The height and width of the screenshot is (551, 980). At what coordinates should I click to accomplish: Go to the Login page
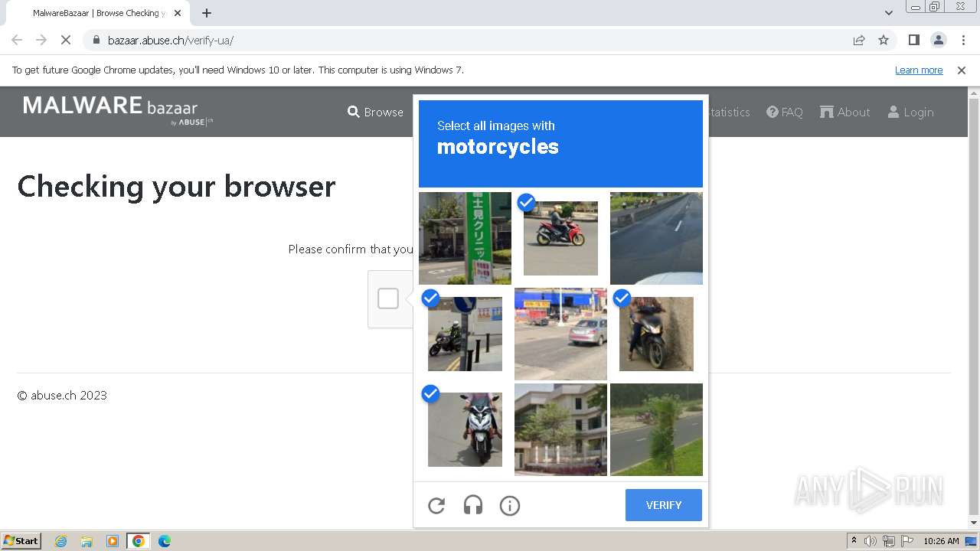coord(910,112)
